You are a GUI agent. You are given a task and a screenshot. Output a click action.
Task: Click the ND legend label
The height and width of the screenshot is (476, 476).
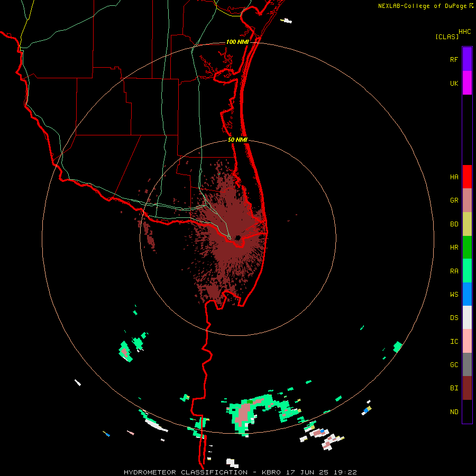454,412
